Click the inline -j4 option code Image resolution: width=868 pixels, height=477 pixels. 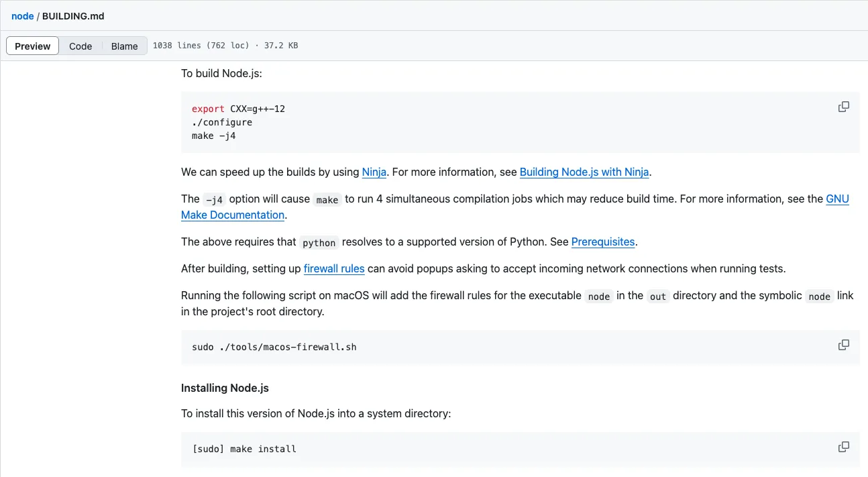214,199
